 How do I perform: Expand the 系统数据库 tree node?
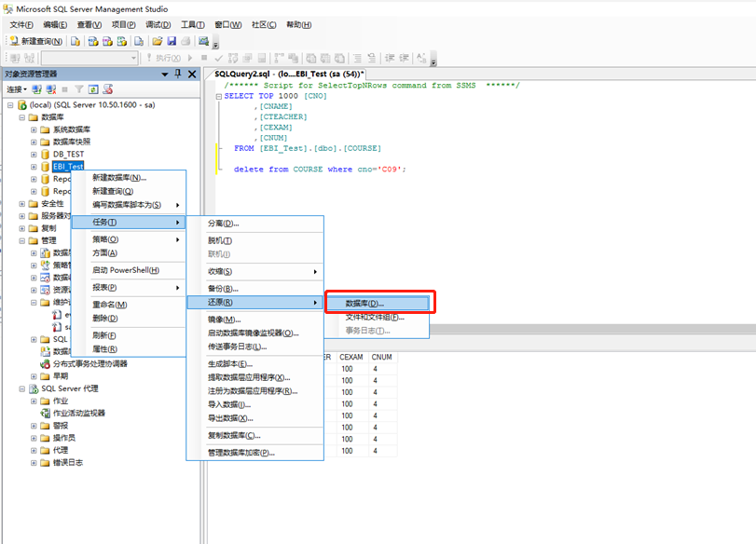click(34, 130)
